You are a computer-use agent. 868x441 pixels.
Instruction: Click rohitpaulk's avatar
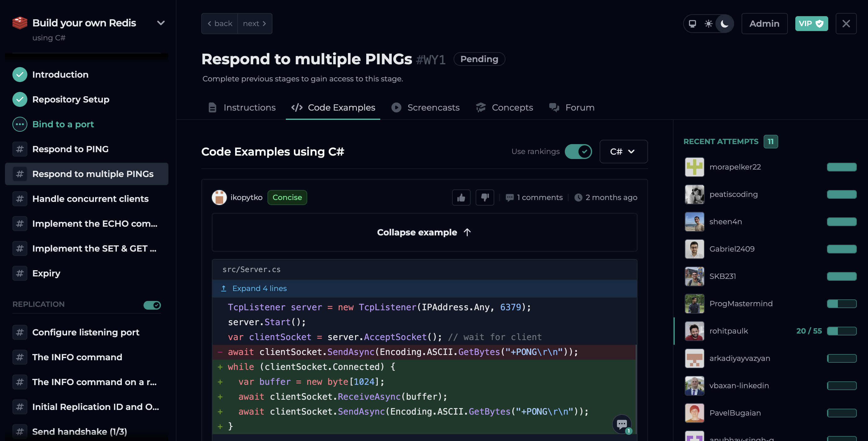click(694, 331)
